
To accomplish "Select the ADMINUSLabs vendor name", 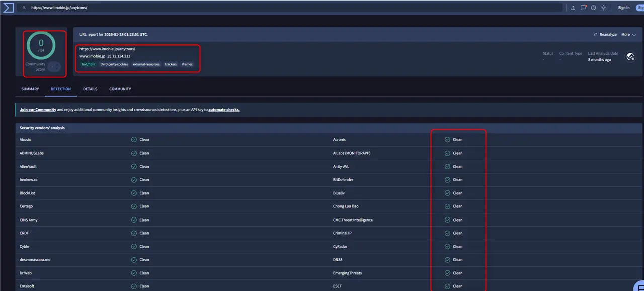I will pyautogui.click(x=32, y=153).
